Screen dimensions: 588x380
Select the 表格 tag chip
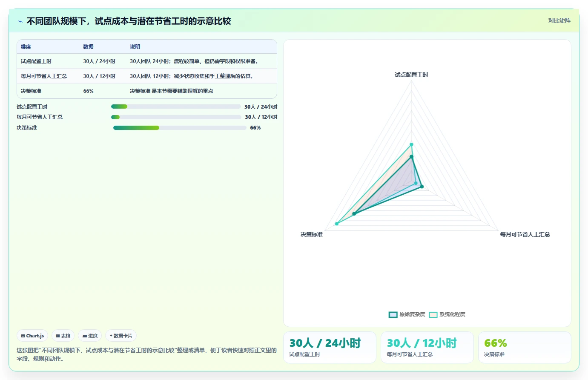coord(63,336)
